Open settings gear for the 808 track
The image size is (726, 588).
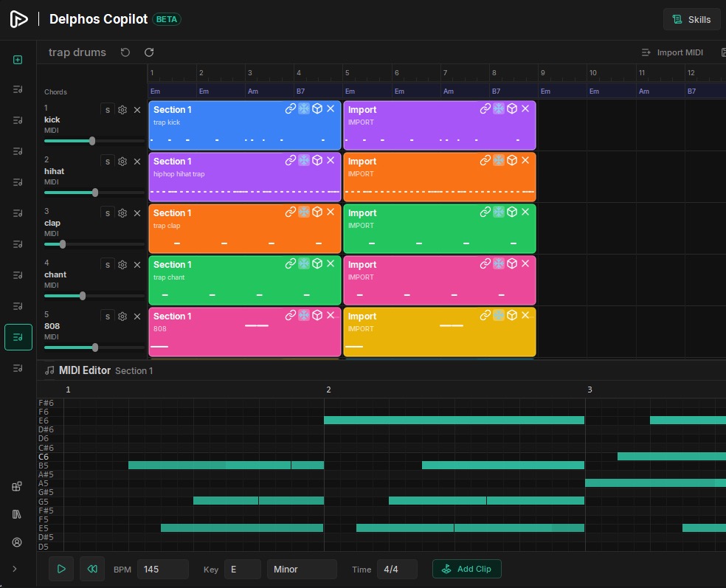click(x=123, y=316)
